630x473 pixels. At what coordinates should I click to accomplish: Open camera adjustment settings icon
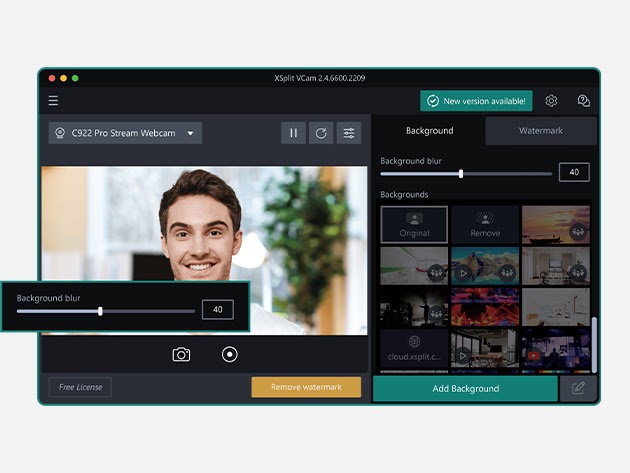coord(348,133)
